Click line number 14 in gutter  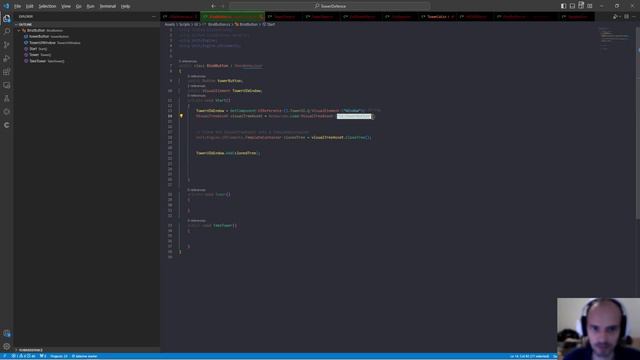[x=170, y=116]
